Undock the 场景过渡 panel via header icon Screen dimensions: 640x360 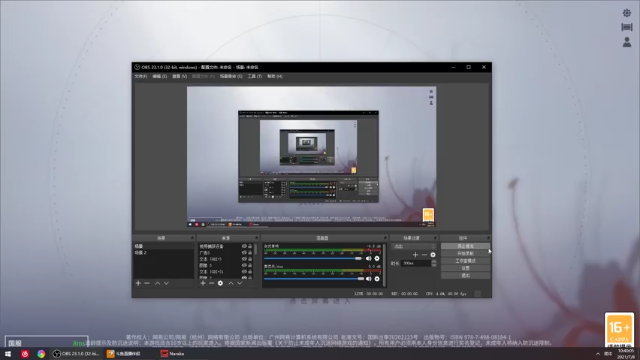tap(435, 238)
